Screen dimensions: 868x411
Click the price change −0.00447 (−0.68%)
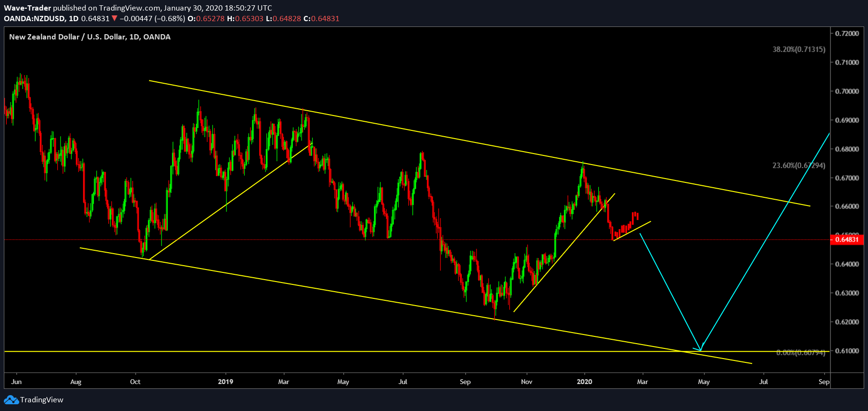(152, 19)
